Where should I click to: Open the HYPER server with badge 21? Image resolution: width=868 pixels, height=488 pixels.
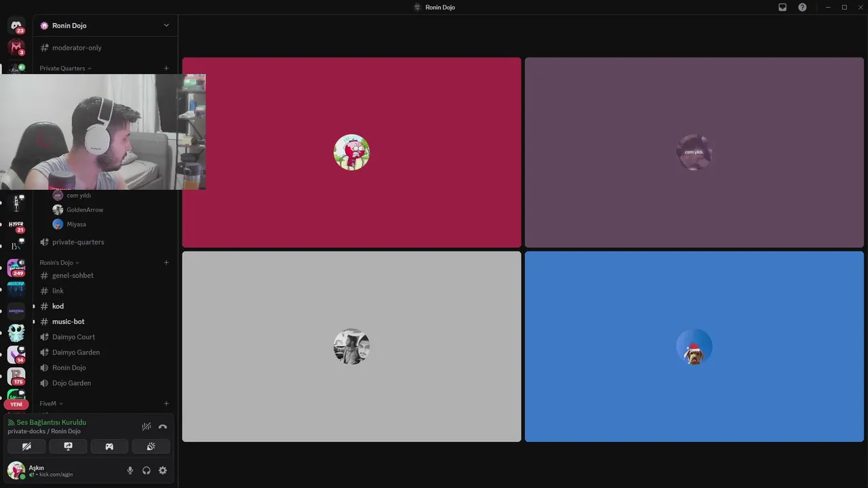pyautogui.click(x=16, y=224)
